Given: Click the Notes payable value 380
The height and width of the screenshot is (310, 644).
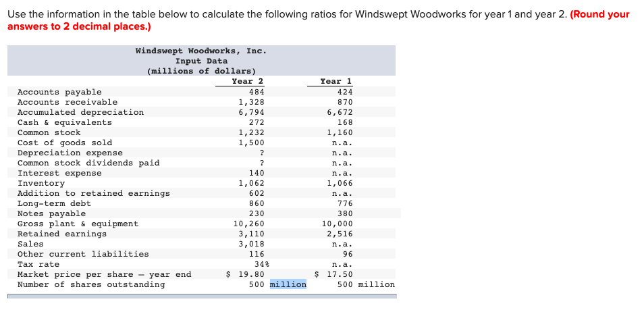Looking at the screenshot, I should pyautogui.click(x=344, y=213).
